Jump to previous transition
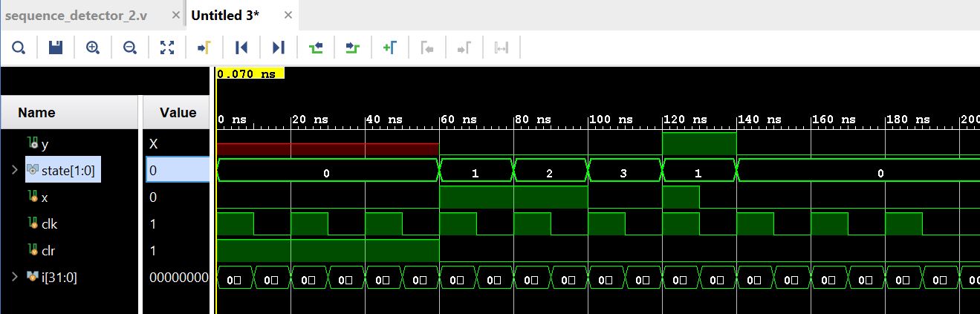Screen dimensions: 980x314 tap(316, 48)
